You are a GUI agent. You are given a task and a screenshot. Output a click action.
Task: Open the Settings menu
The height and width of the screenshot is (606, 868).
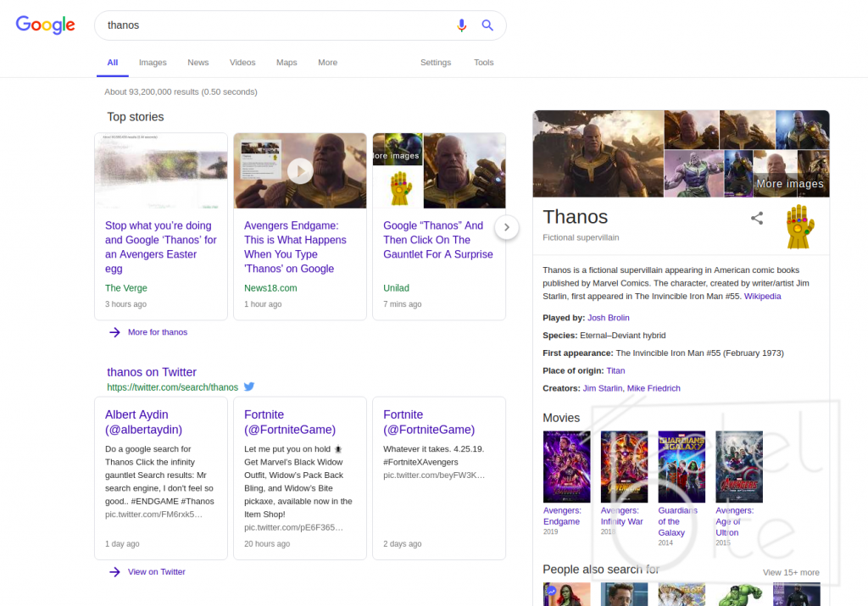[436, 63]
